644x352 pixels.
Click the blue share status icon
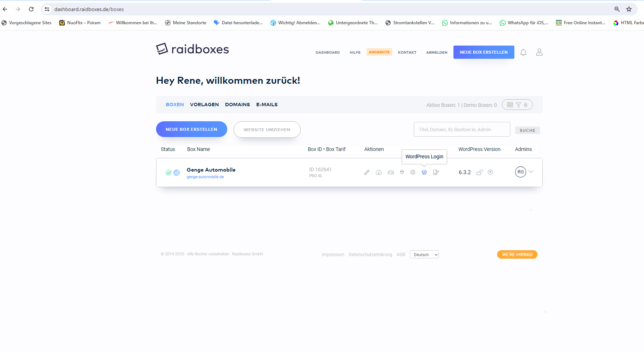click(177, 173)
